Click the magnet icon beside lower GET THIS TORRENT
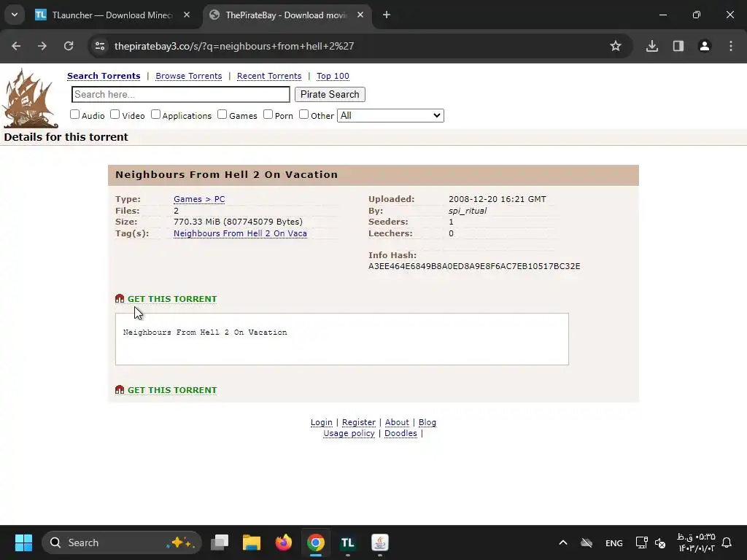The image size is (747, 560). (120, 389)
